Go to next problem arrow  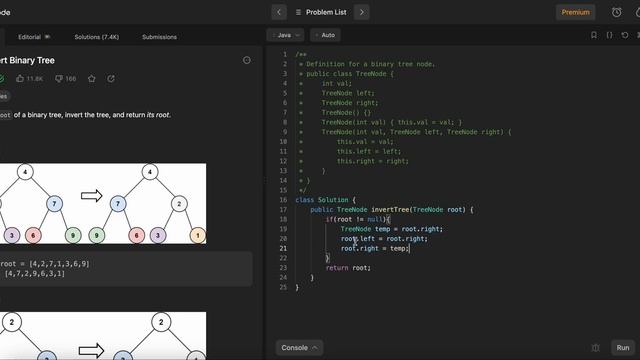362,12
